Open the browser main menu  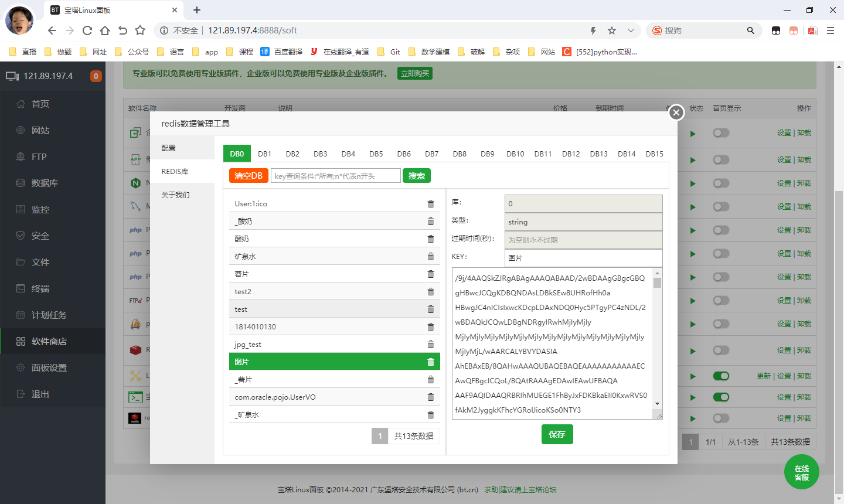831,30
